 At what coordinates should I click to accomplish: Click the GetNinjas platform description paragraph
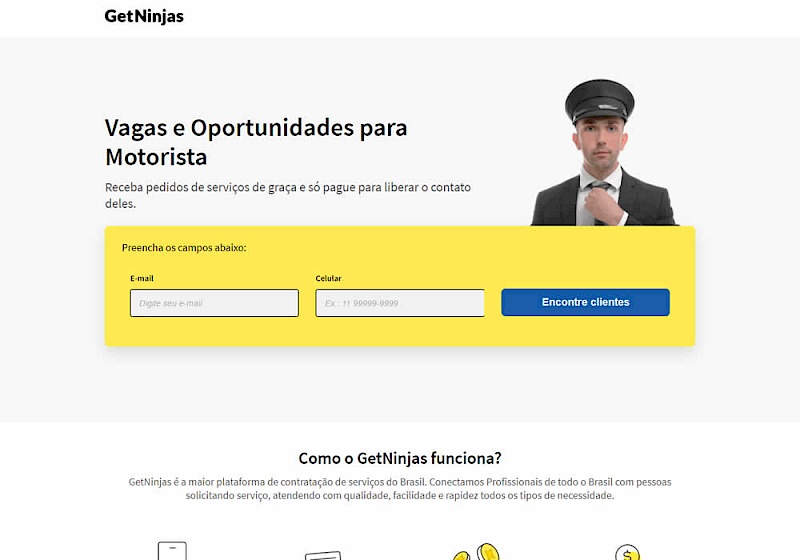pos(400,489)
